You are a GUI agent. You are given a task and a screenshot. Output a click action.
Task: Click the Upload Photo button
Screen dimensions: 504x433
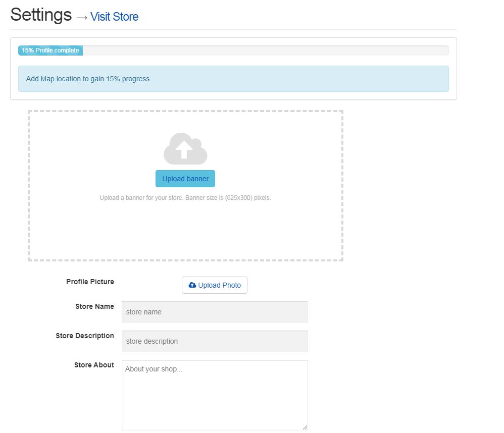(215, 285)
